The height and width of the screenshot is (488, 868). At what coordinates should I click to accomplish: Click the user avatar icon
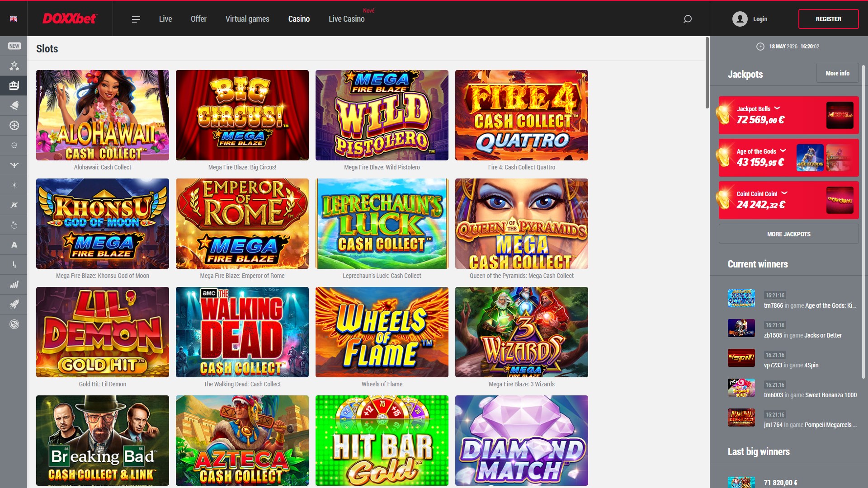(740, 19)
